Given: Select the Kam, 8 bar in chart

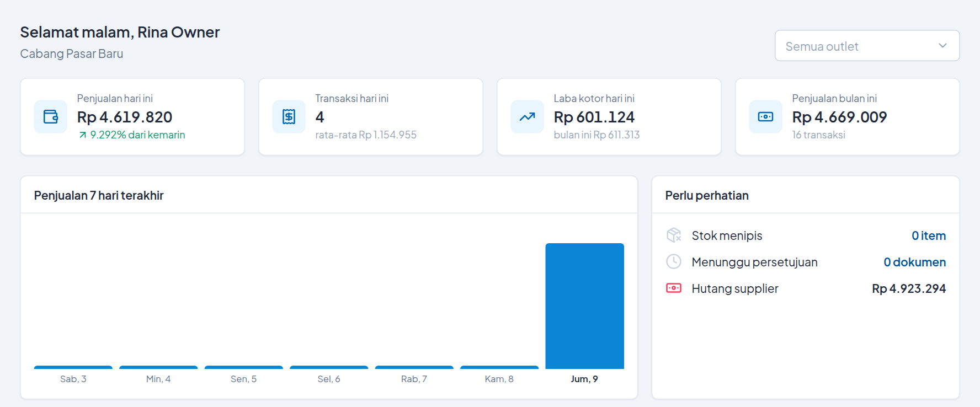Looking at the screenshot, I should click(x=499, y=367).
